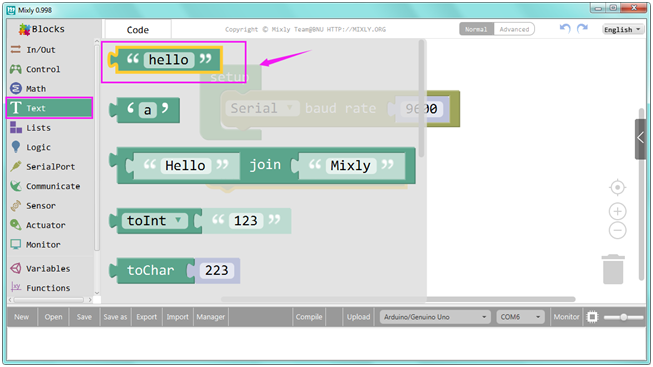Open the COM6 port dropdown
653x367 pixels.
520,317
